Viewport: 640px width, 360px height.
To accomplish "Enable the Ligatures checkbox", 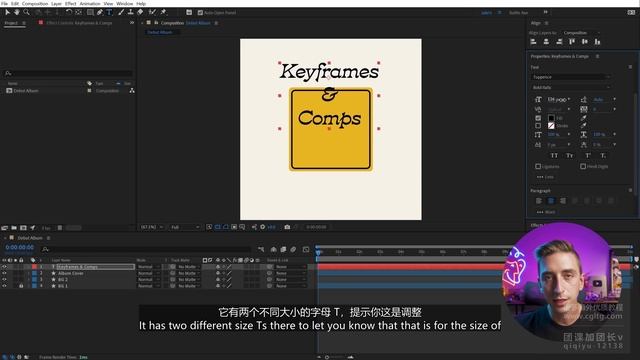I will point(538,167).
